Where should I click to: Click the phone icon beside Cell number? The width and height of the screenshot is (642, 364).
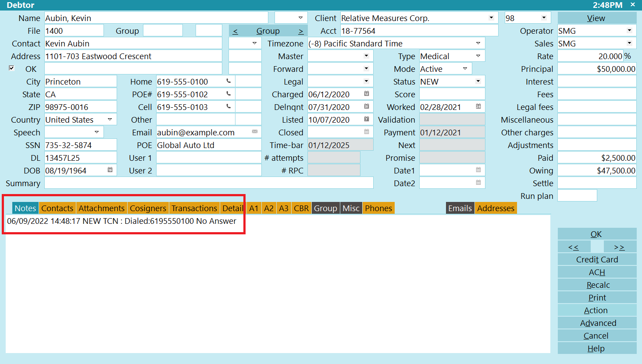click(x=228, y=107)
